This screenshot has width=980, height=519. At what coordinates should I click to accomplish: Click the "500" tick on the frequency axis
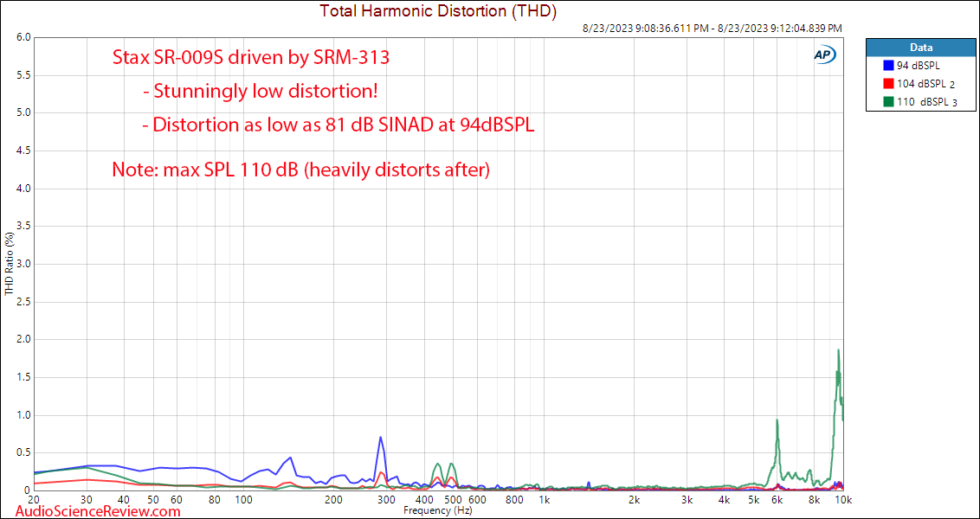coord(454,500)
